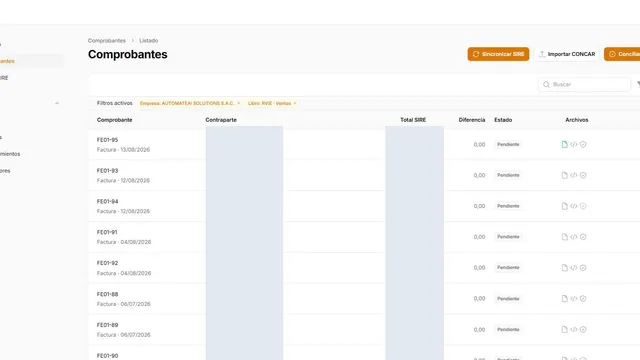View the XML code icon for FE01-88
The image size is (640, 360).
point(573,299)
